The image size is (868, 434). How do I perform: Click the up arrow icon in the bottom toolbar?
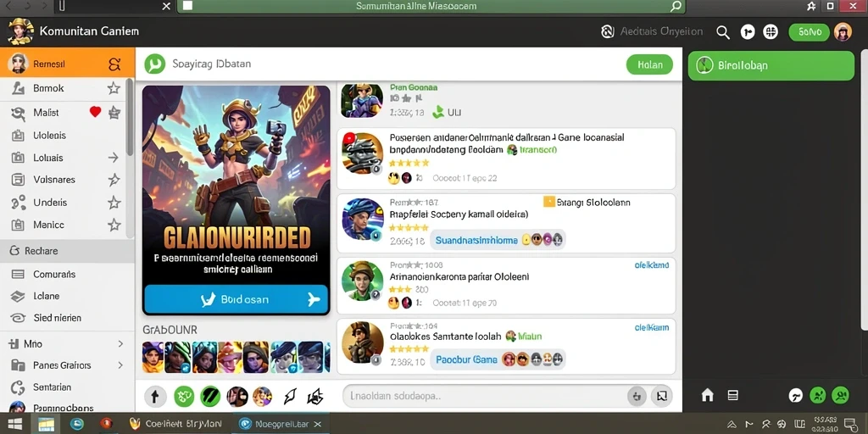click(x=155, y=396)
